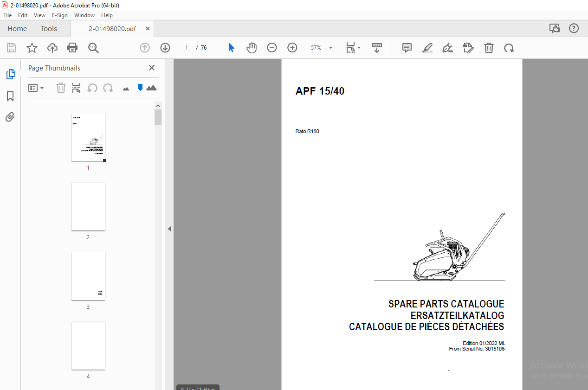Open the File menu
The height and width of the screenshot is (390, 588).
pyautogui.click(x=7, y=15)
